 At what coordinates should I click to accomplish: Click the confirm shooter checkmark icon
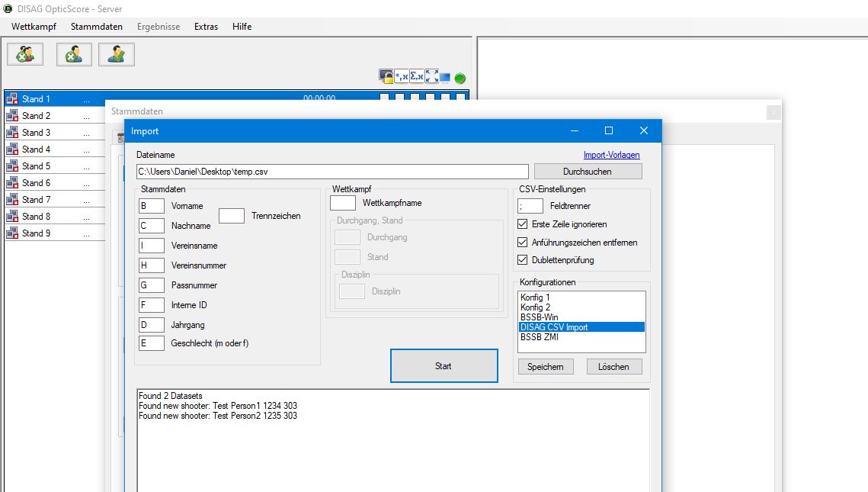pos(117,54)
